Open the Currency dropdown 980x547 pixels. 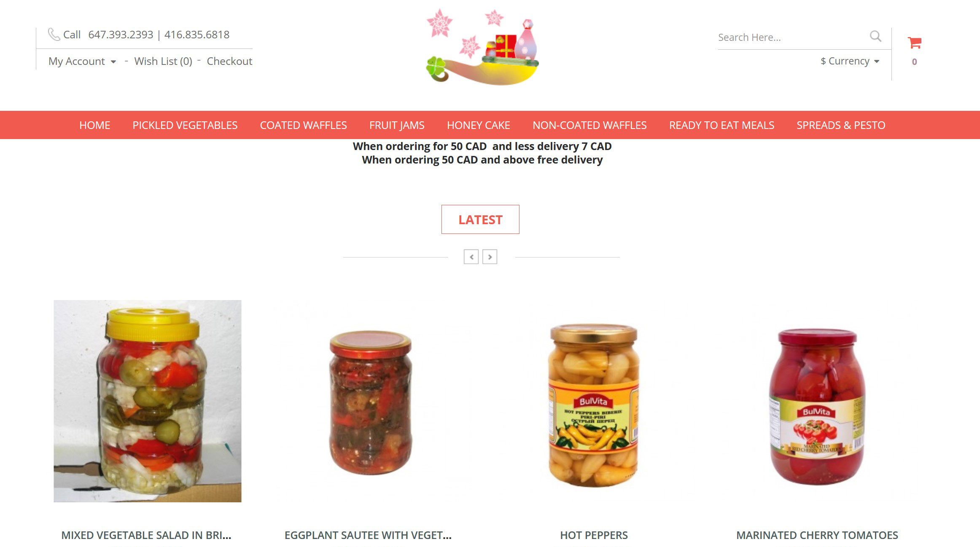pos(850,61)
